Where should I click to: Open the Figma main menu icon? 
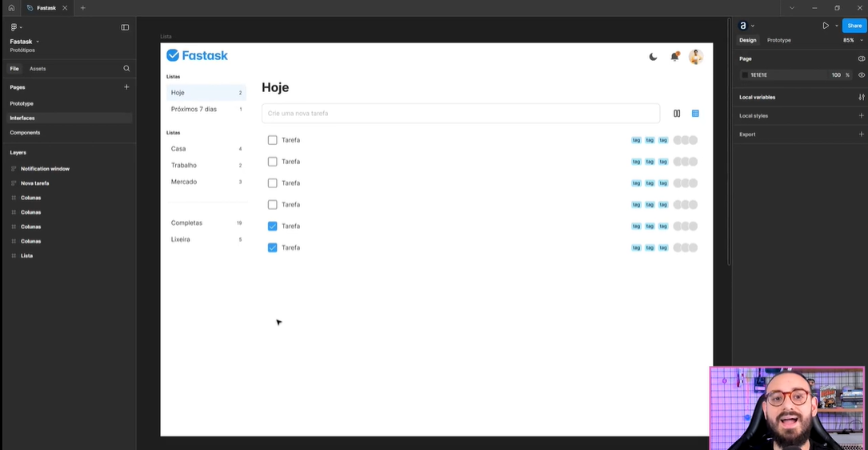(x=14, y=27)
